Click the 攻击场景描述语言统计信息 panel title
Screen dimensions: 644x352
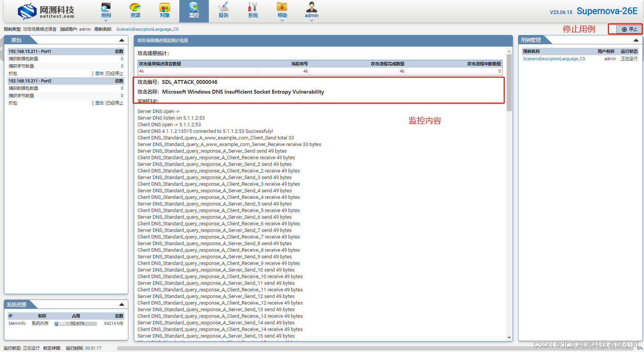point(163,40)
